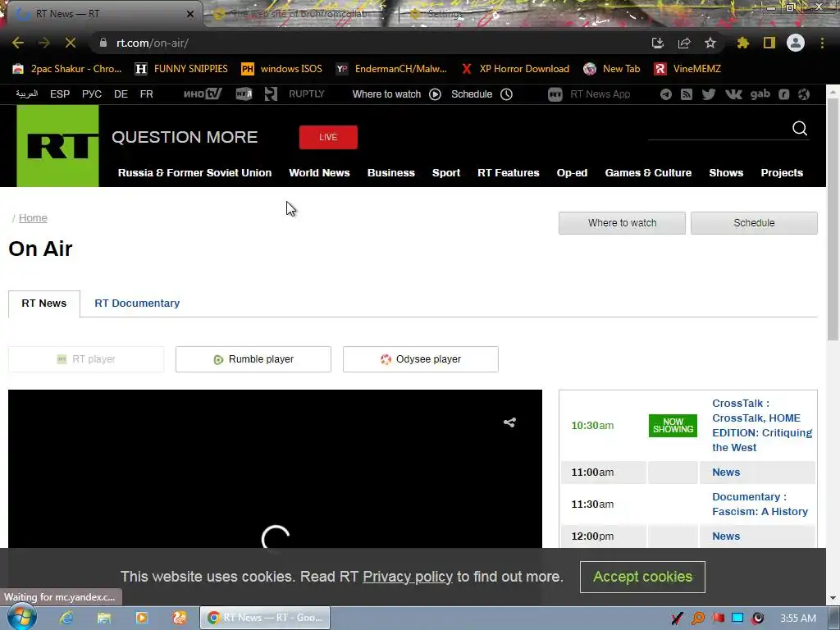Open the InoTV logo link

click(203, 94)
